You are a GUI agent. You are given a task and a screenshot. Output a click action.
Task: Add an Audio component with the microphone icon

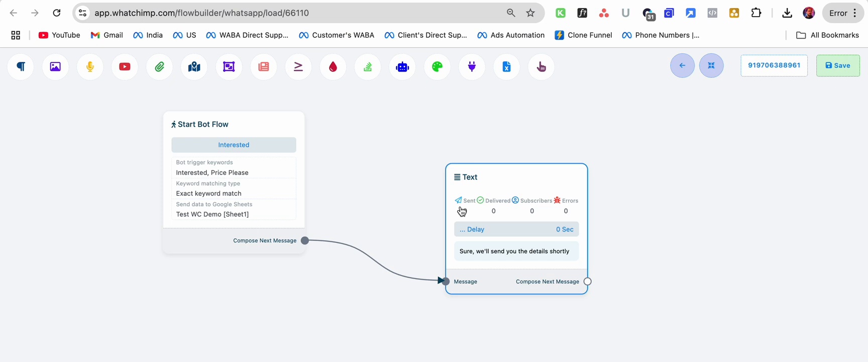90,67
